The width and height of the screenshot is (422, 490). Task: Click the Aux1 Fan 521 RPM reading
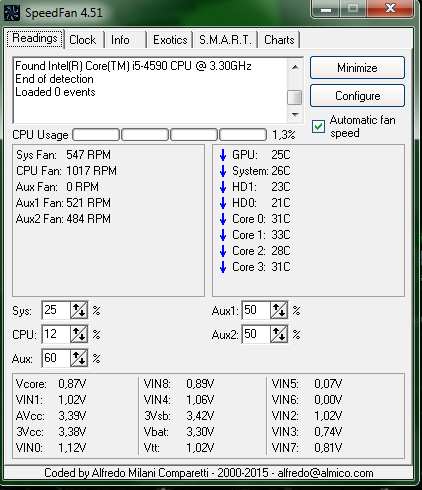63,203
